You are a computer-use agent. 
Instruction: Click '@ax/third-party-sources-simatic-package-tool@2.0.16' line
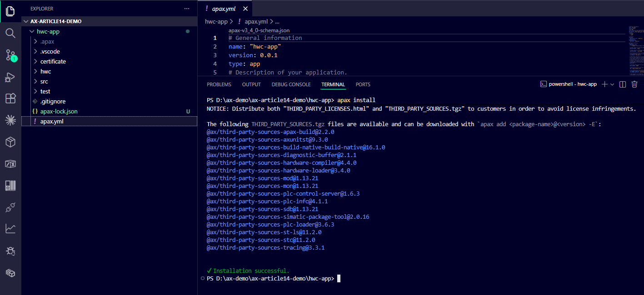288,216
